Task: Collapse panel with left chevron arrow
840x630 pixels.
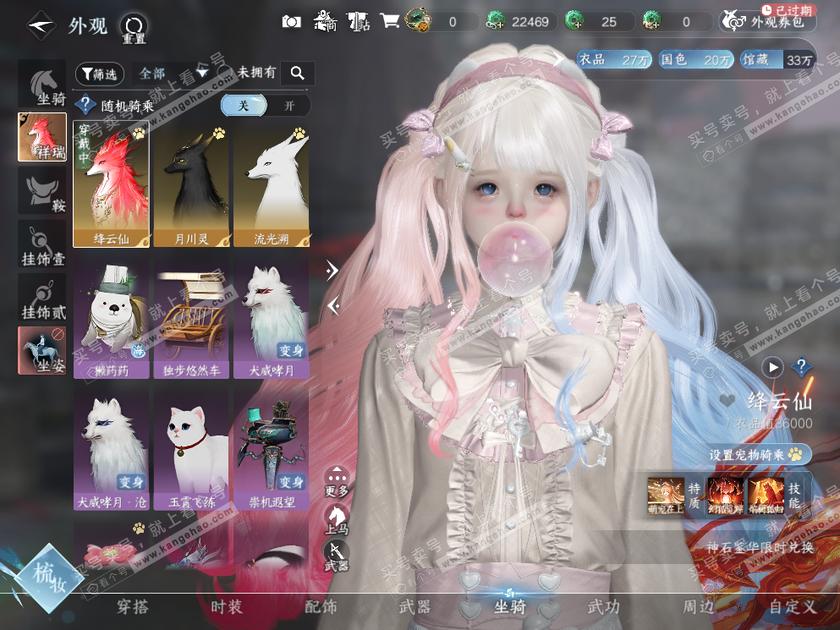Action: 334,306
